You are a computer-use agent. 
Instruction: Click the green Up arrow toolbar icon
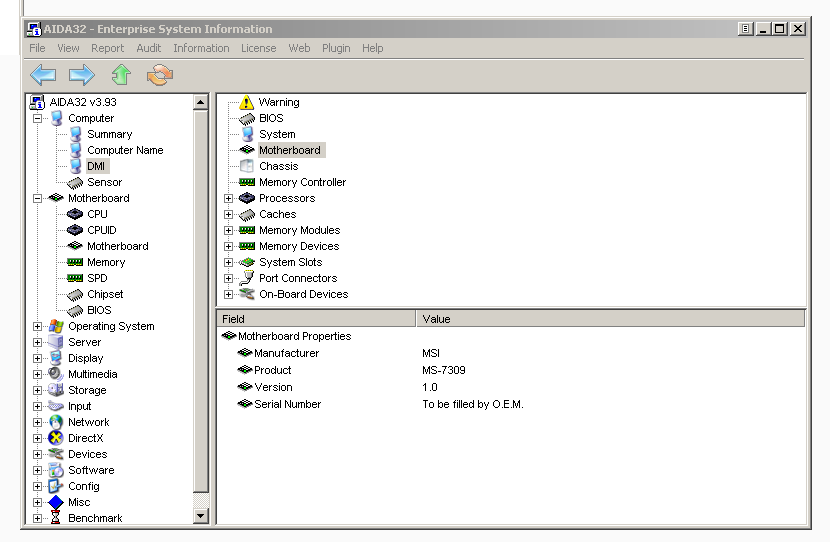121,75
